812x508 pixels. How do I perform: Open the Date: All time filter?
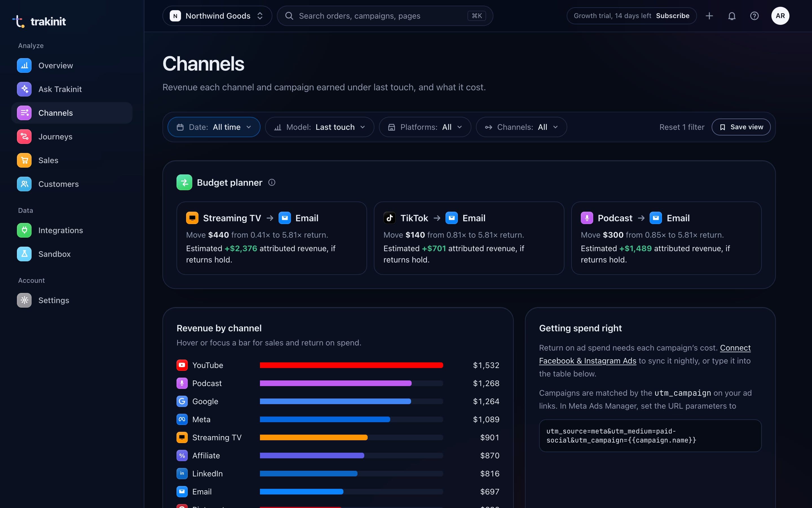[214, 127]
